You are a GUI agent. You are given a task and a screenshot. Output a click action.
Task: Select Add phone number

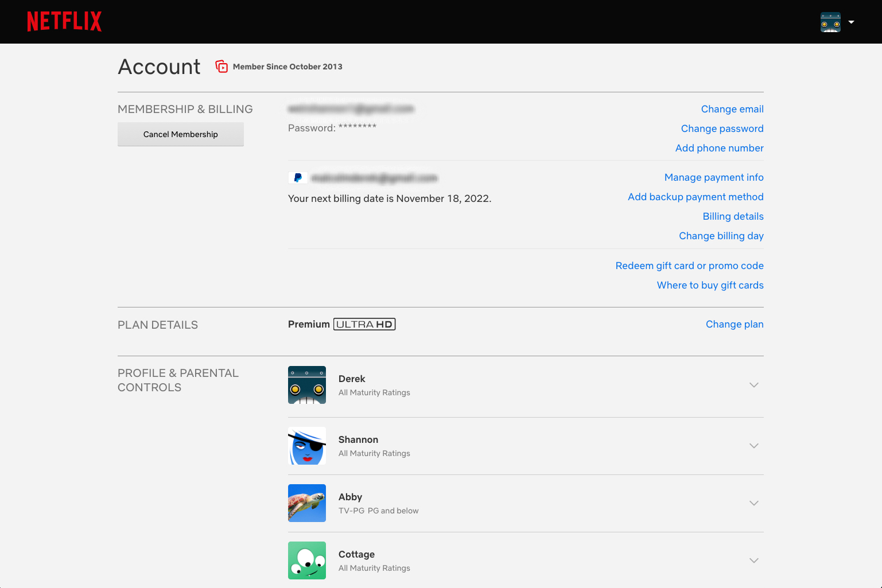click(x=719, y=148)
